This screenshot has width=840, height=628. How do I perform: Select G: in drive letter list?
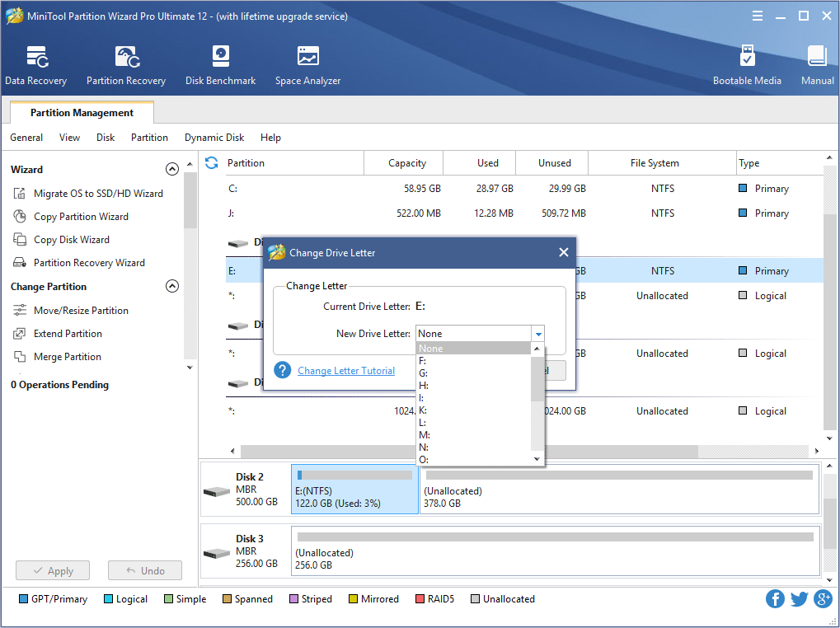pos(473,373)
